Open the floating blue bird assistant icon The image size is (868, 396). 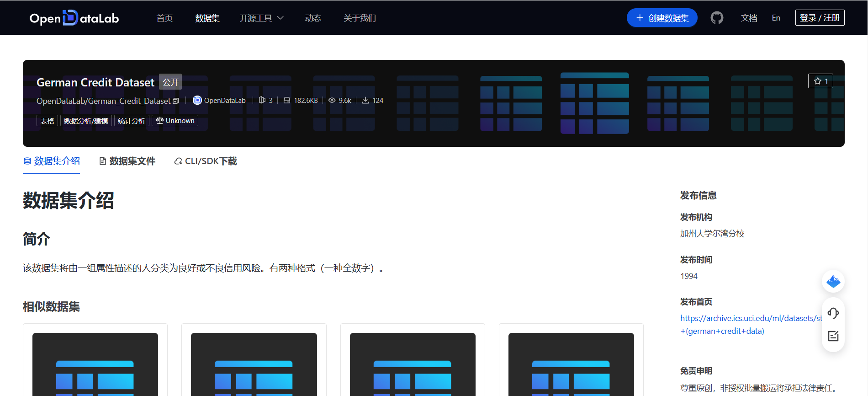pyautogui.click(x=833, y=281)
